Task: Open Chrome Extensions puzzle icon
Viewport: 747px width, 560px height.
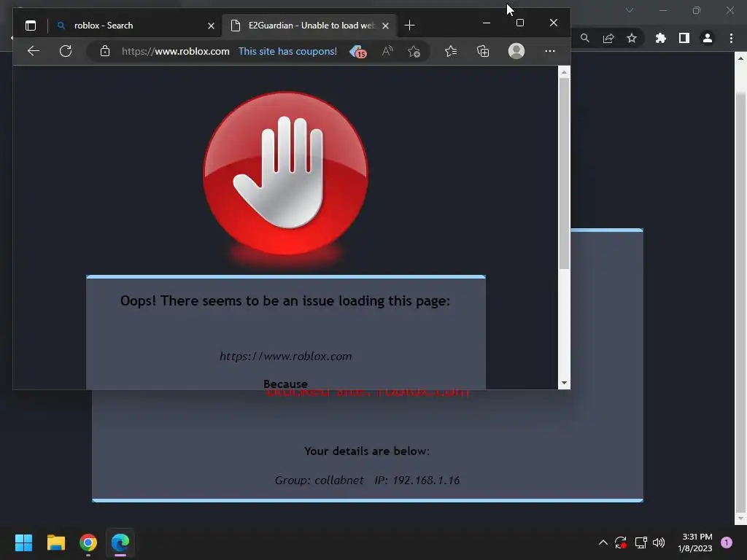Action: pos(660,38)
